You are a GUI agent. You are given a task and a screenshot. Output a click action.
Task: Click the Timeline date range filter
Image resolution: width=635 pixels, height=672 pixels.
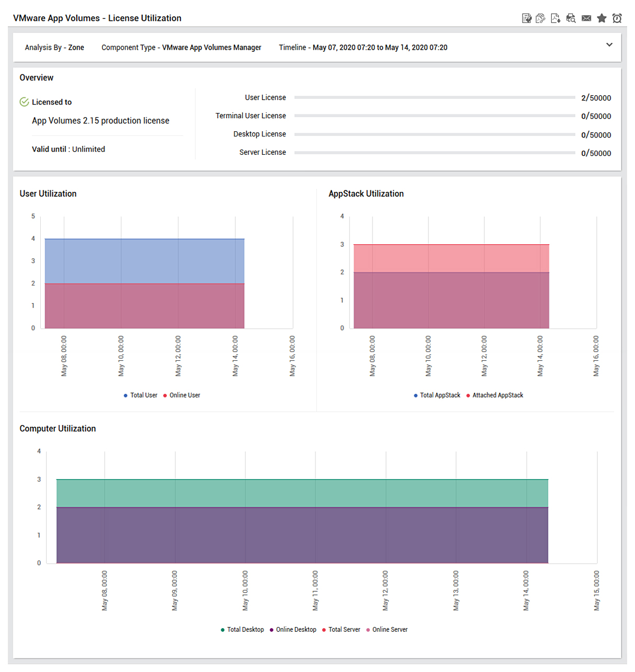(x=363, y=48)
